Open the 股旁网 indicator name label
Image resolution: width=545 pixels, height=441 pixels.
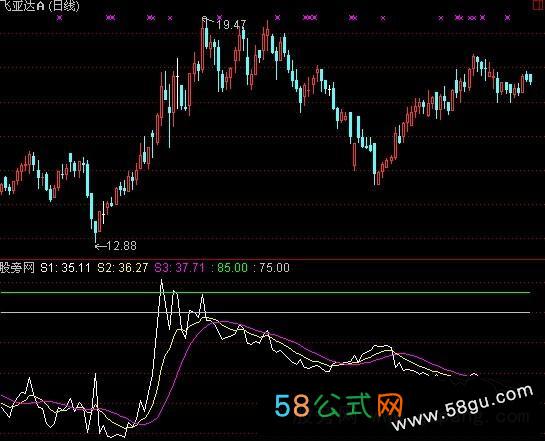(x=17, y=268)
